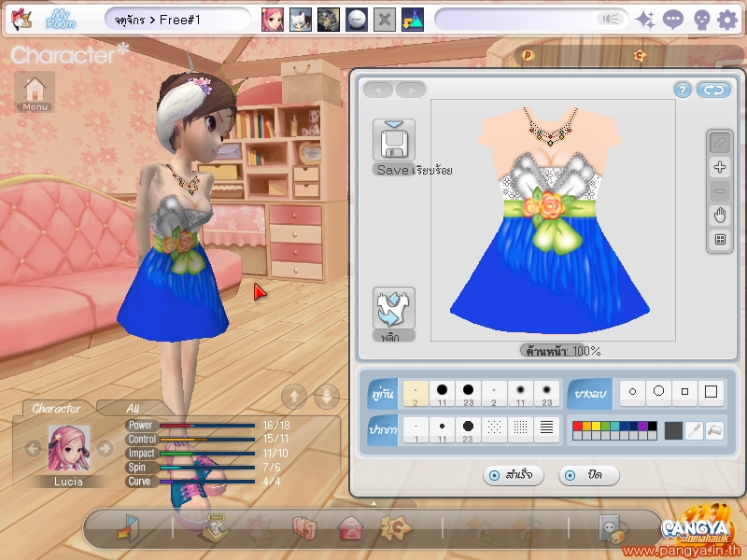Select the eyedropper tool
The image size is (747, 560).
[695, 430]
